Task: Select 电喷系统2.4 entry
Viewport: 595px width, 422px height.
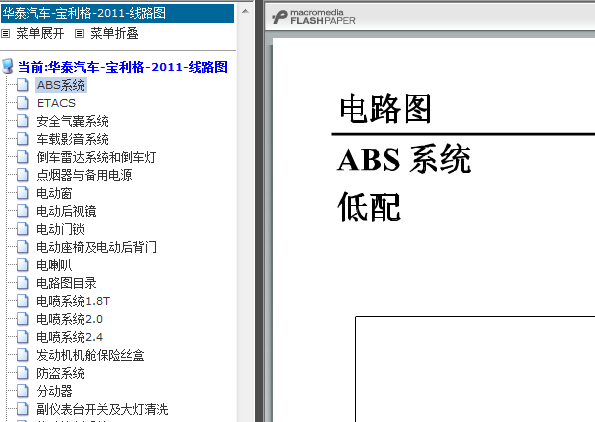Action: pyautogui.click(x=69, y=337)
